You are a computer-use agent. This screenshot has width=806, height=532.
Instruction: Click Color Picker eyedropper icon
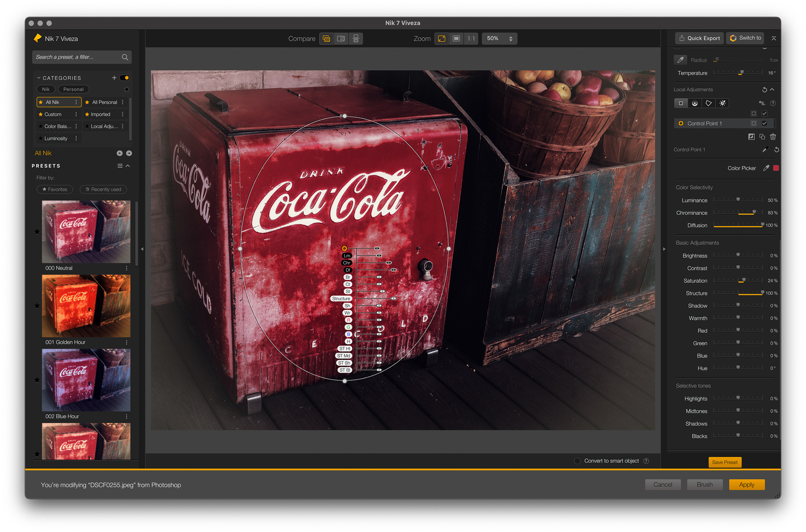coord(766,168)
